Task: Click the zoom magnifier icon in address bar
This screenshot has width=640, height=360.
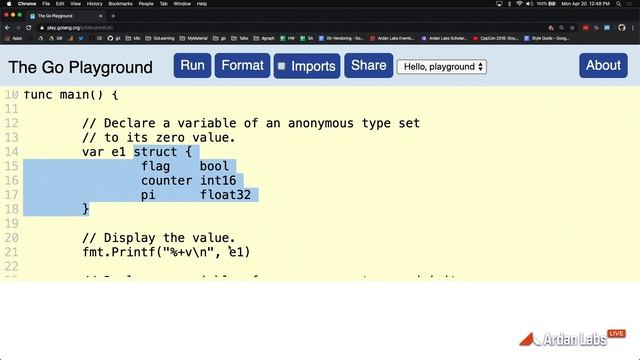Action: coord(562,28)
